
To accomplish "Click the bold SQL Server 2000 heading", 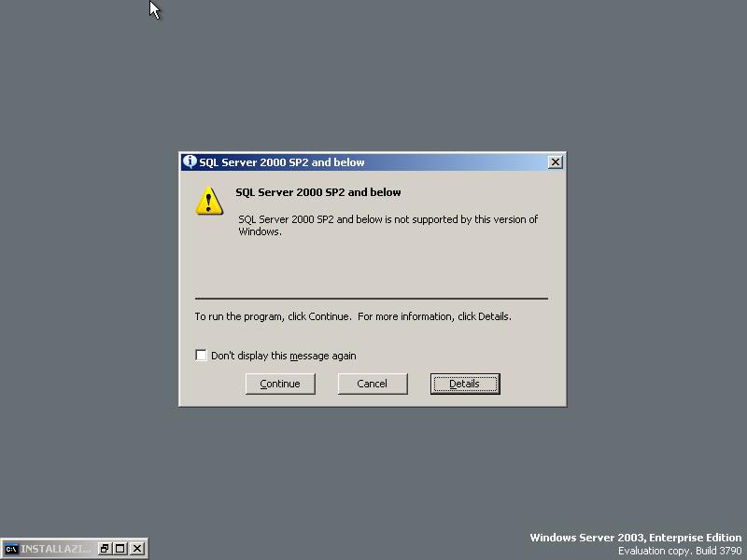I will 318,192.
